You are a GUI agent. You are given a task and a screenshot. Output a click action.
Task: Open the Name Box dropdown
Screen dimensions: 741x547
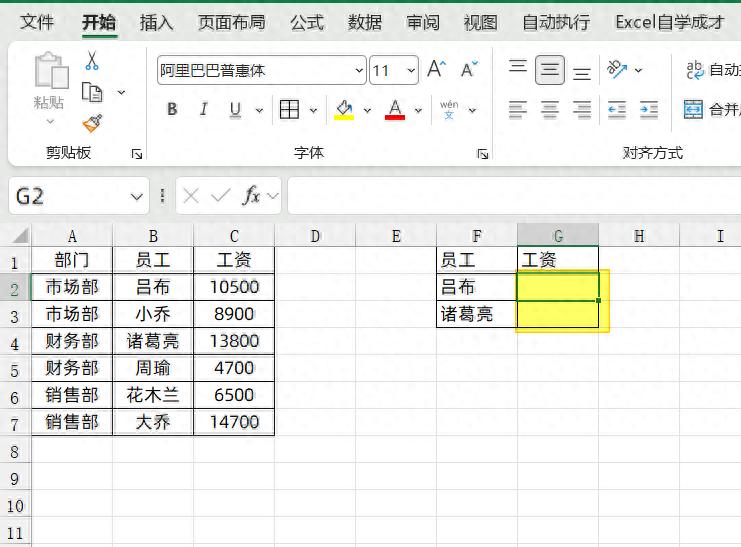pyautogui.click(x=137, y=196)
